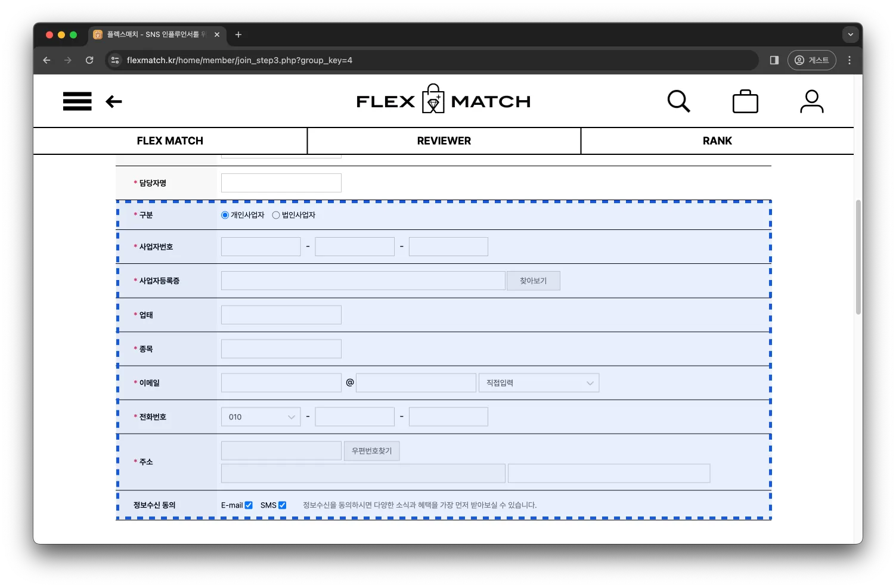The width and height of the screenshot is (896, 588).
Task: Click the email domain input field
Action: point(416,383)
